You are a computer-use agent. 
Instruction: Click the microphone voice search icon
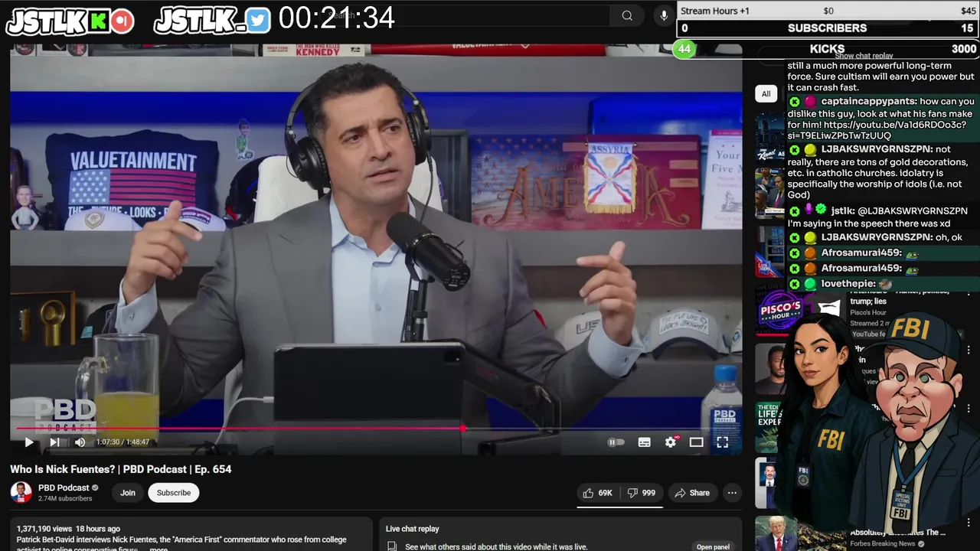click(664, 16)
